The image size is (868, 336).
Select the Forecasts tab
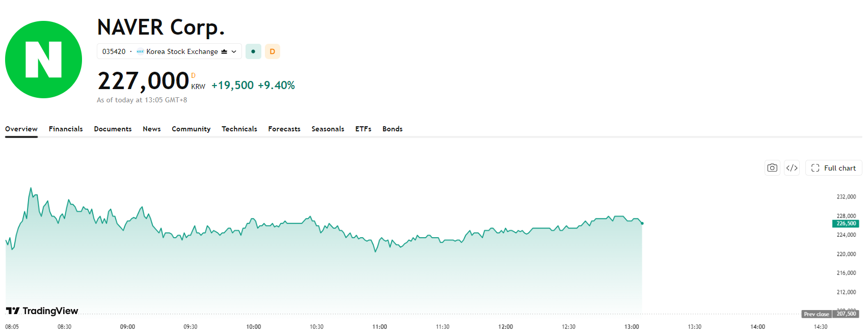[x=284, y=129]
